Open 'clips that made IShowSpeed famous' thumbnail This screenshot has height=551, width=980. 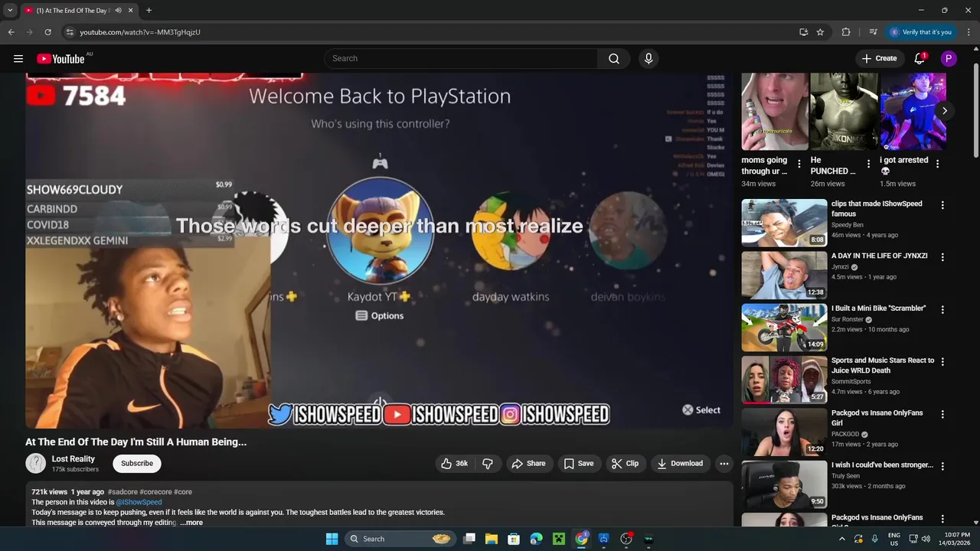(784, 223)
